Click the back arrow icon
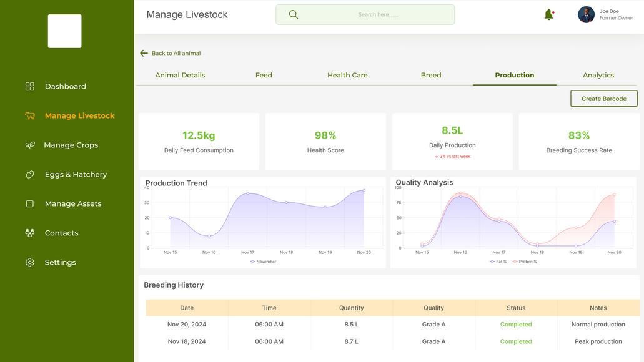The width and height of the screenshot is (644, 362). pyautogui.click(x=144, y=53)
